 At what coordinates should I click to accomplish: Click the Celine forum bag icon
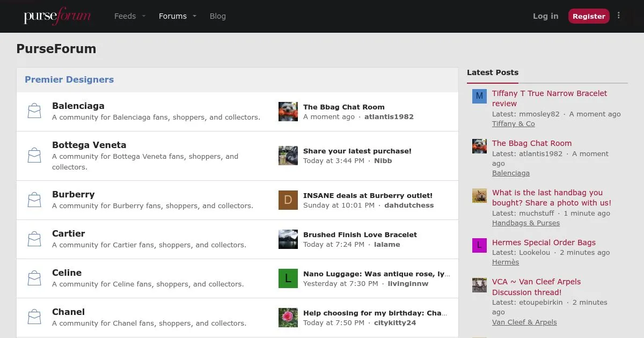click(34, 278)
